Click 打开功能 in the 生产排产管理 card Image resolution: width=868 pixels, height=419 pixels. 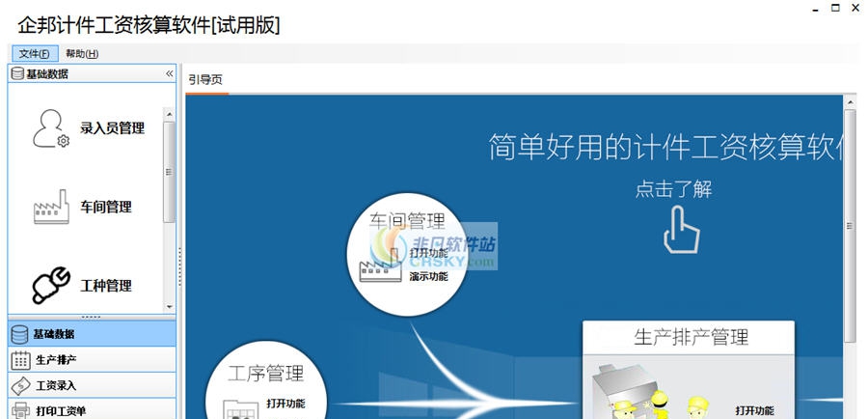click(754, 410)
